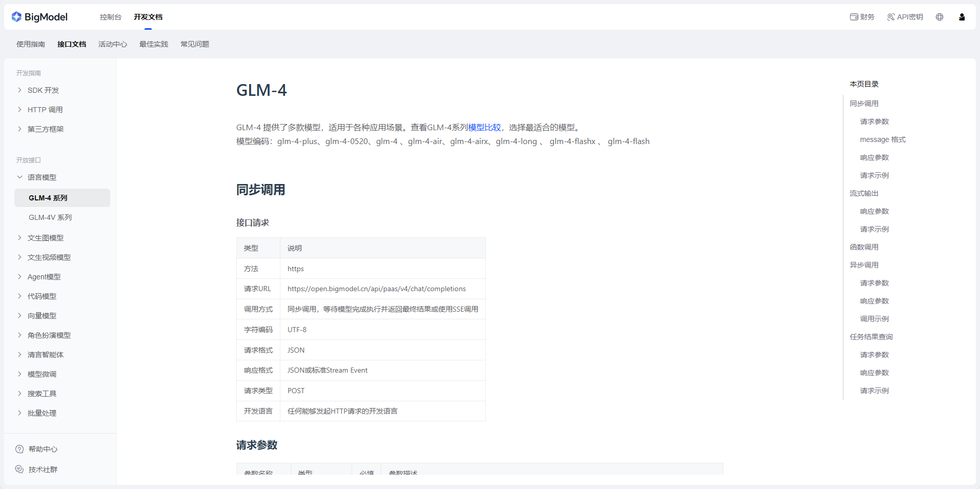Select the 使用指南 tab
Screen dimensions: 980x489
(x=31, y=44)
